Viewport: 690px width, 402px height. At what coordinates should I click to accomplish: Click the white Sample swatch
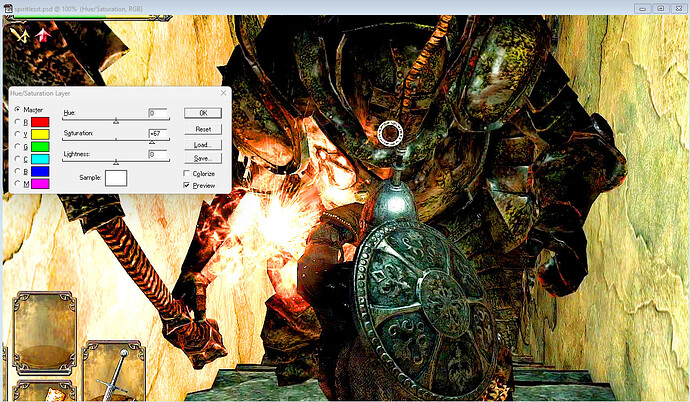coord(116,178)
